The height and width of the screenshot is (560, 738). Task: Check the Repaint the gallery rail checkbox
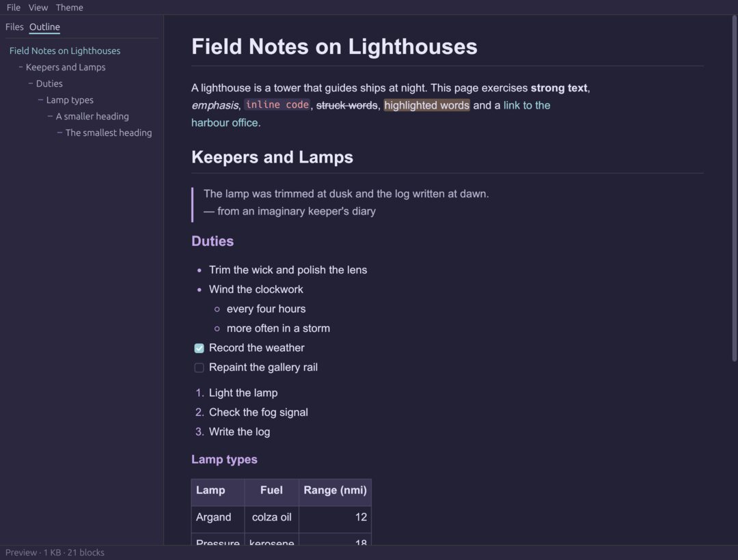point(199,367)
